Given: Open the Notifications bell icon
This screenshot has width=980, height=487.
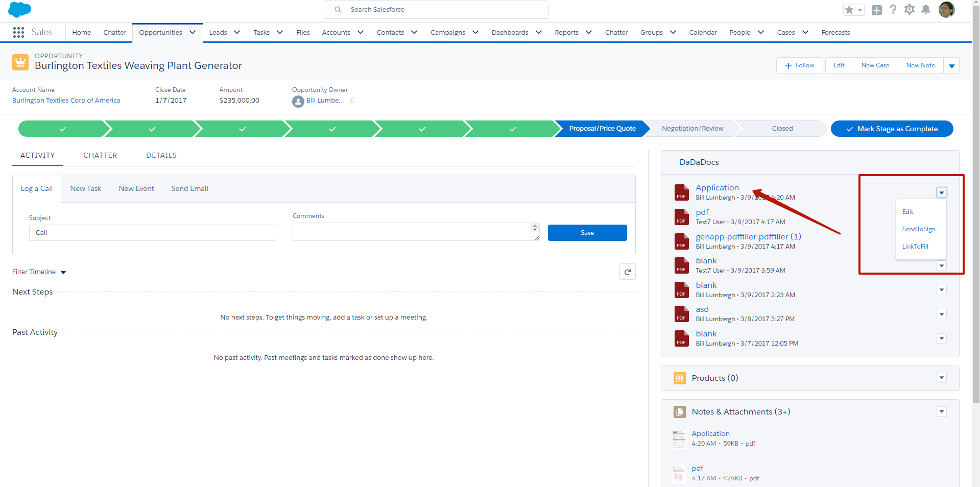Looking at the screenshot, I should click(925, 10).
